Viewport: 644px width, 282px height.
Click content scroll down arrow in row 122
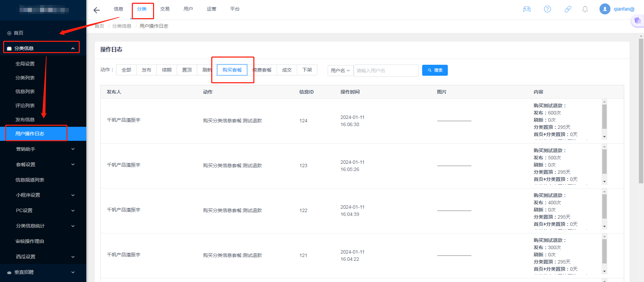coord(604,226)
